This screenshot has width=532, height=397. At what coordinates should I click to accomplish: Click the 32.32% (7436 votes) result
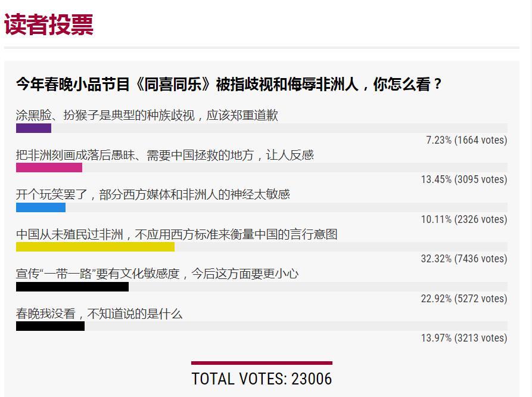pos(463,259)
